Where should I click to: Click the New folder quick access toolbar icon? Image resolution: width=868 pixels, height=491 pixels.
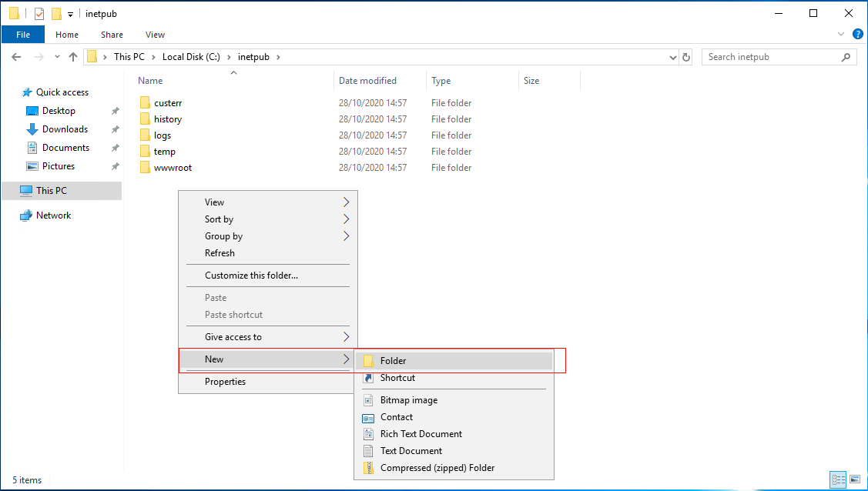pyautogui.click(x=56, y=14)
